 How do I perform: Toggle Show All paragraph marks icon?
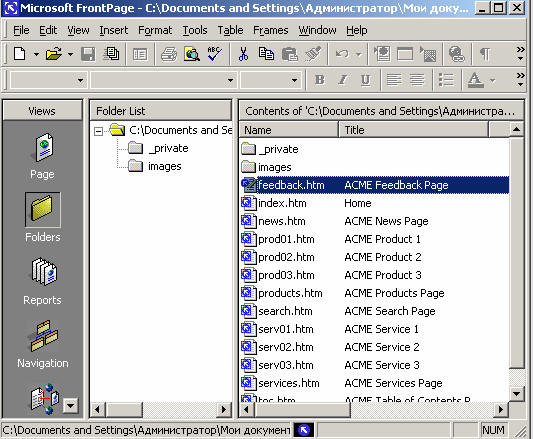pyautogui.click(x=485, y=54)
